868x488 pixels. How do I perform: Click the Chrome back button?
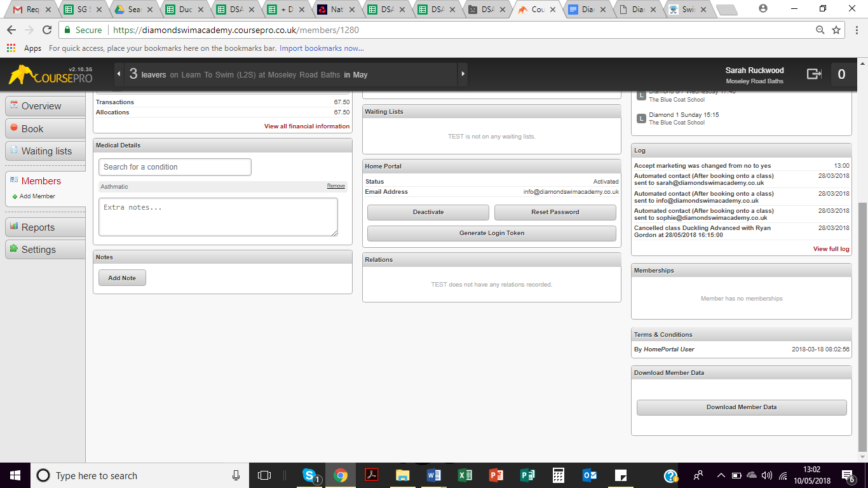point(11,30)
